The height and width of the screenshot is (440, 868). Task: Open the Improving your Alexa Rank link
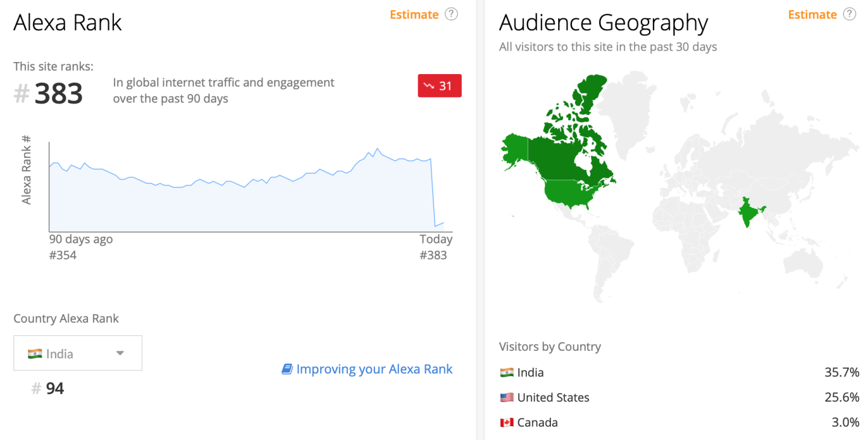[374, 369]
